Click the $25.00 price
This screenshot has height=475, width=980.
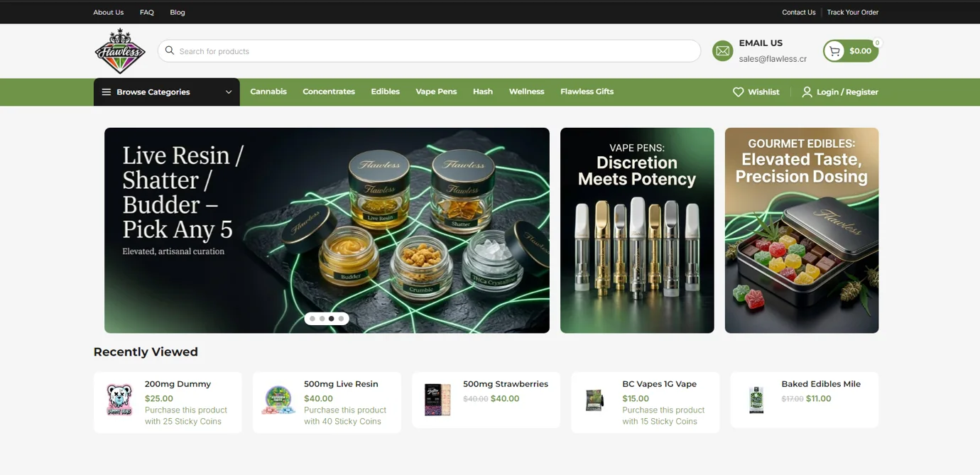click(x=159, y=398)
